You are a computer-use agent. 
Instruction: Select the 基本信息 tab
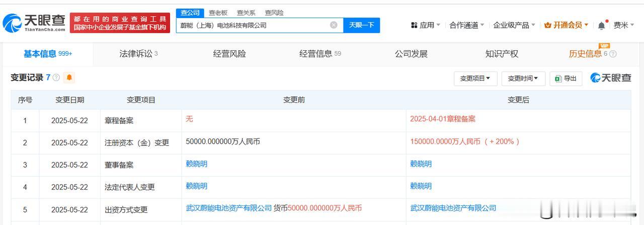click(x=48, y=54)
